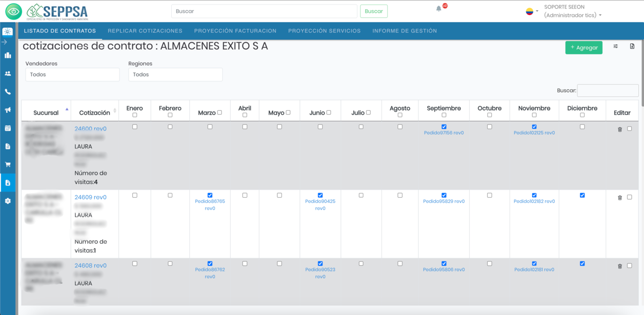Click the Agregar button
Image resolution: width=644 pixels, height=315 pixels.
click(x=584, y=48)
